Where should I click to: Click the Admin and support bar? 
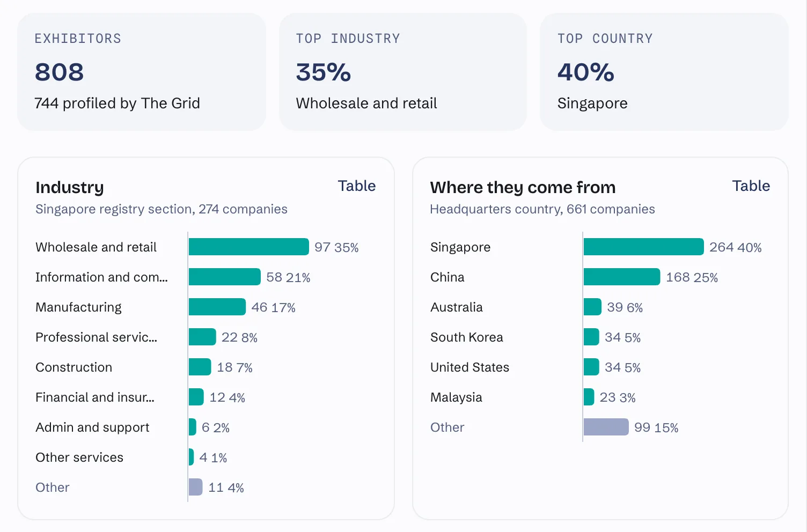point(193,427)
